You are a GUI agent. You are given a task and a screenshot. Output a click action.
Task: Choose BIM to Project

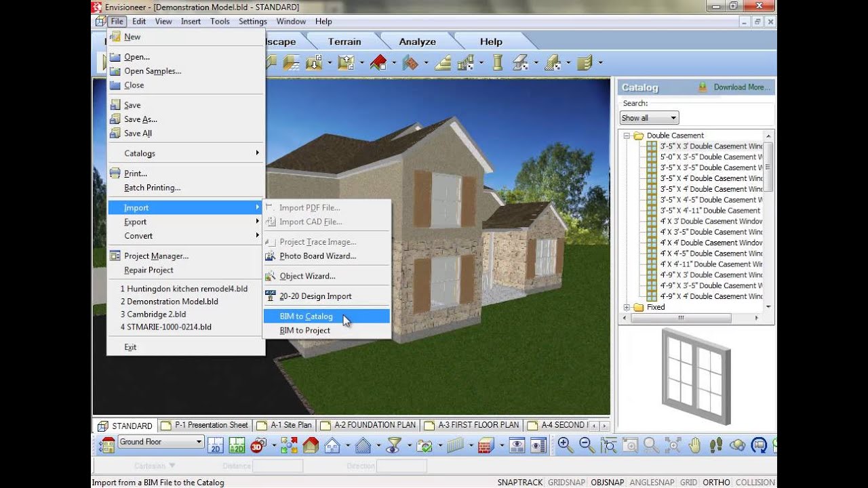tap(326, 330)
